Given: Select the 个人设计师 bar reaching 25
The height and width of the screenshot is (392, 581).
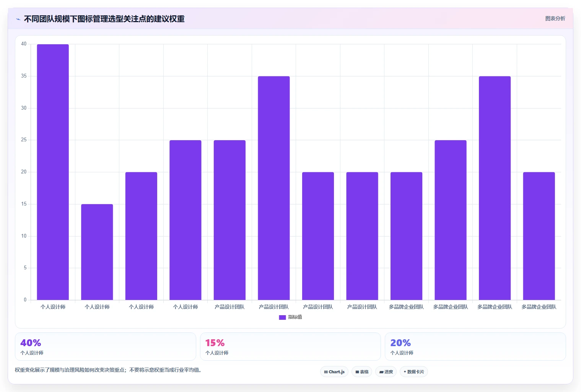Looking at the screenshot, I should click(x=186, y=220).
